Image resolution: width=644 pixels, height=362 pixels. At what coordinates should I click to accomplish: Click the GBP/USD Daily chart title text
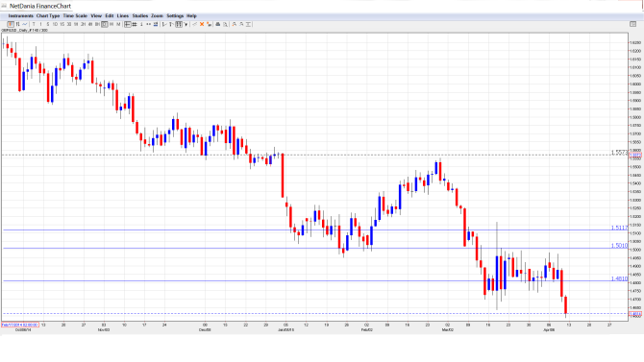tap(24, 31)
